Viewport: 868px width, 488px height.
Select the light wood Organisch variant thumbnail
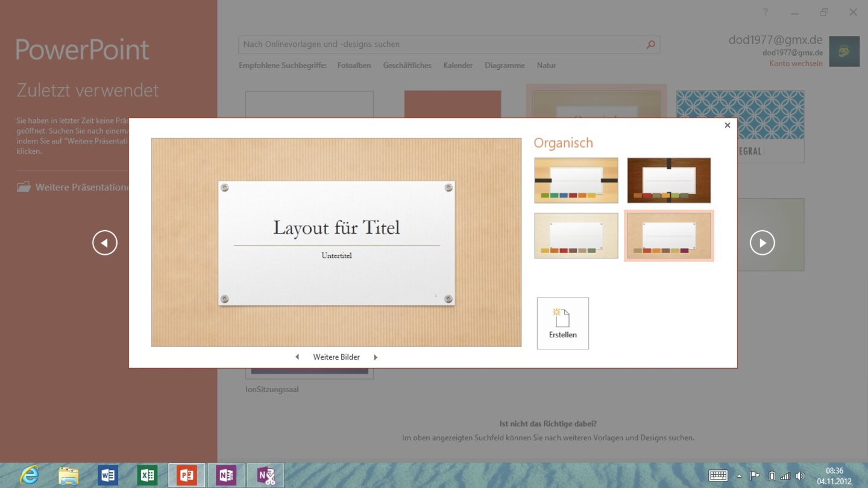pos(576,180)
